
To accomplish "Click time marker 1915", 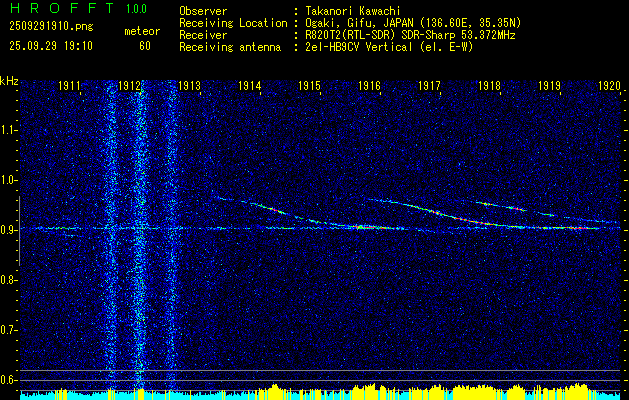I will coord(309,86).
